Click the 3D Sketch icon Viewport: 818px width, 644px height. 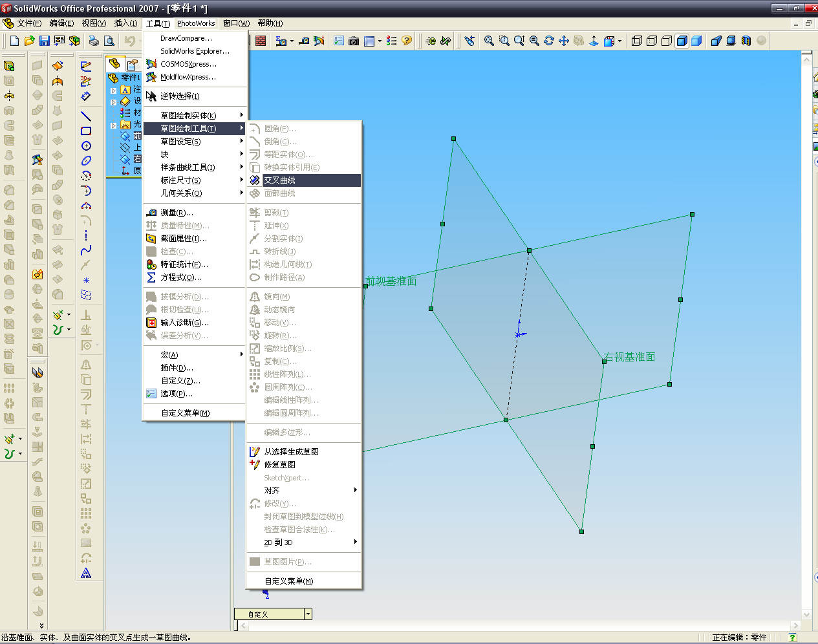coord(86,81)
